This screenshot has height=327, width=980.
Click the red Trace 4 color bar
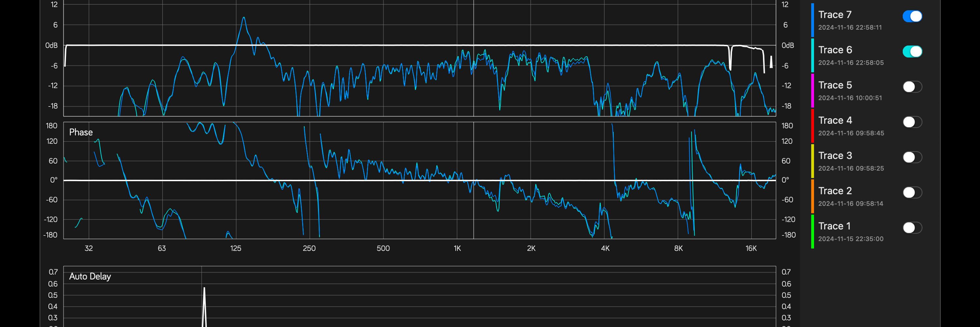coord(813,126)
